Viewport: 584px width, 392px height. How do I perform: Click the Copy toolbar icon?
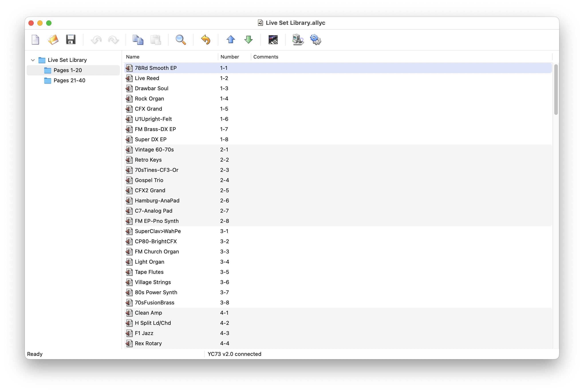[x=138, y=39]
